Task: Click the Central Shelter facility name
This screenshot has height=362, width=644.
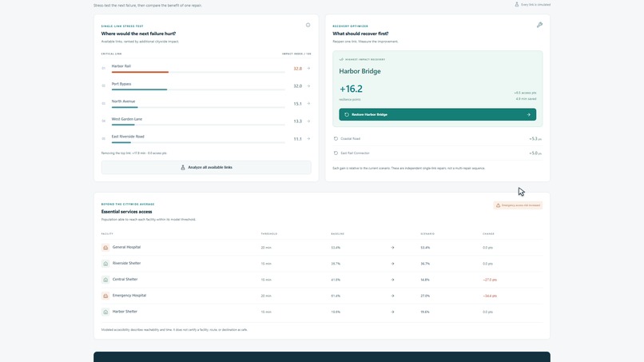Action: (x=125, y=280)
